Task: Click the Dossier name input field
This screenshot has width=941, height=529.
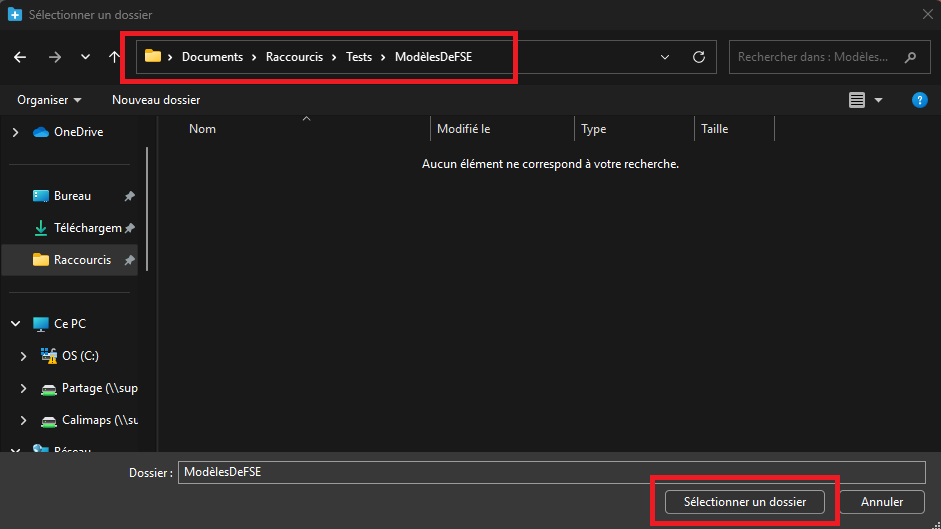Action: coord(550,473)
